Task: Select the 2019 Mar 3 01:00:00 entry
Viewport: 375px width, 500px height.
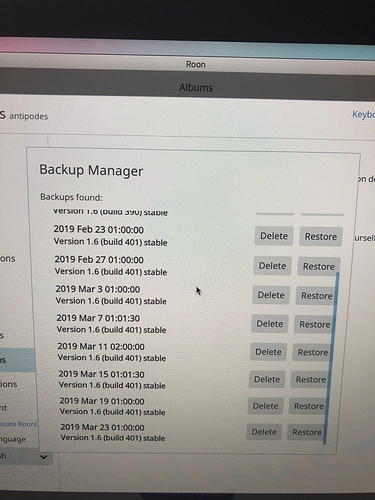Action: tap(111, 295)
